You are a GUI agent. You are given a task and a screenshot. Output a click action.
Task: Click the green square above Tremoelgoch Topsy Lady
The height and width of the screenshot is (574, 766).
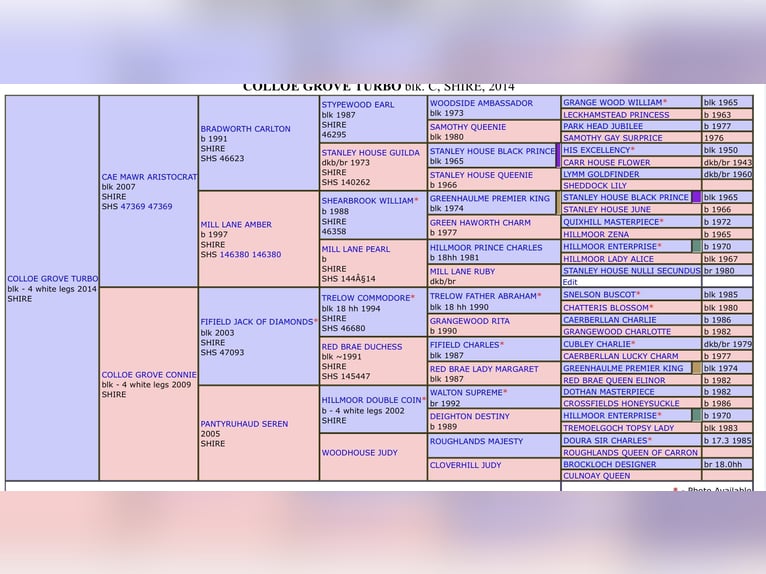pyautogui.click(x=696, y=416)
